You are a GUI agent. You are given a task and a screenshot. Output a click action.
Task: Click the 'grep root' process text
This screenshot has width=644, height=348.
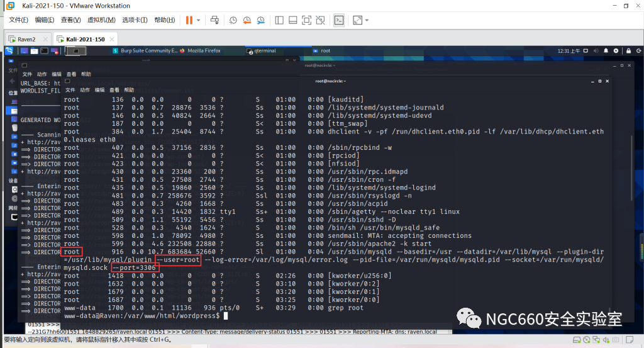tap(345, 307)
